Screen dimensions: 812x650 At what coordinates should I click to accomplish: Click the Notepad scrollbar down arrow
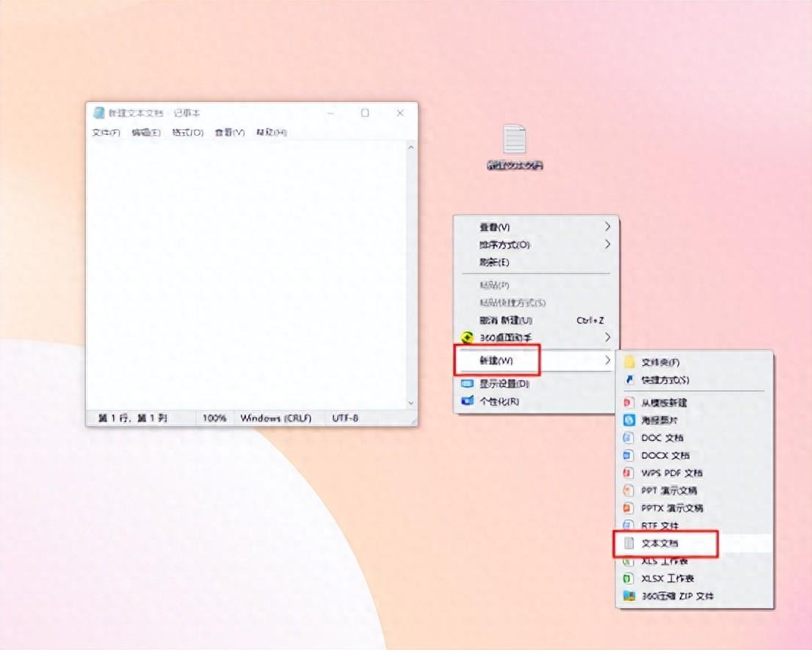pyautogui.click(x=410, y=403)
